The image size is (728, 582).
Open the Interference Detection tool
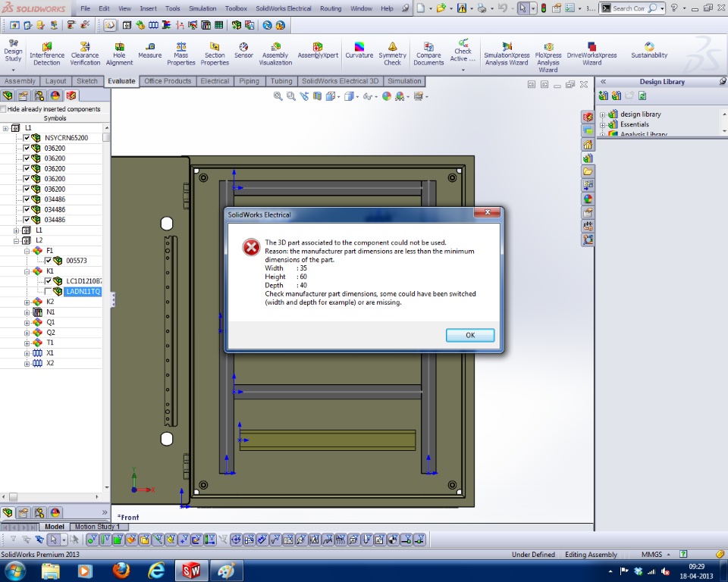click(x=47, y=54)
